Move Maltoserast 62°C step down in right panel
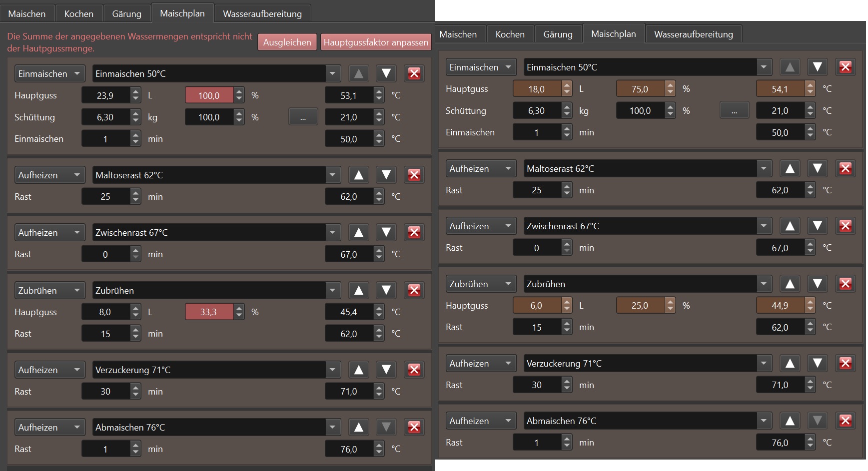 click(x=817, y=168)
